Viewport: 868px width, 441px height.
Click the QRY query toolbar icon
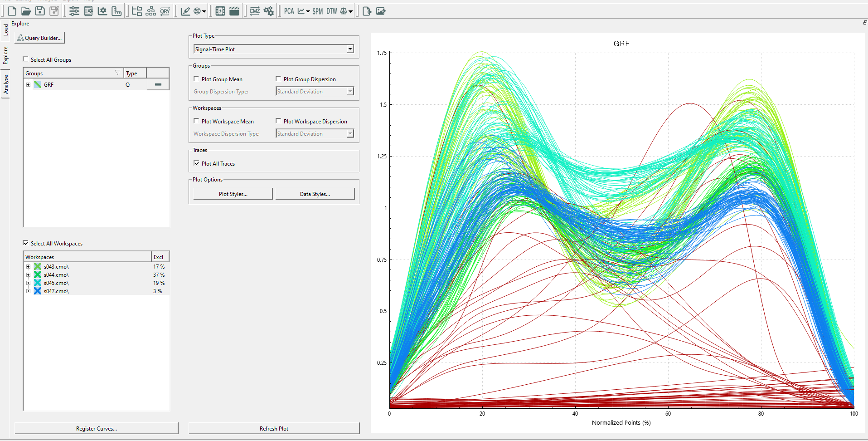[x=165, y=11]
